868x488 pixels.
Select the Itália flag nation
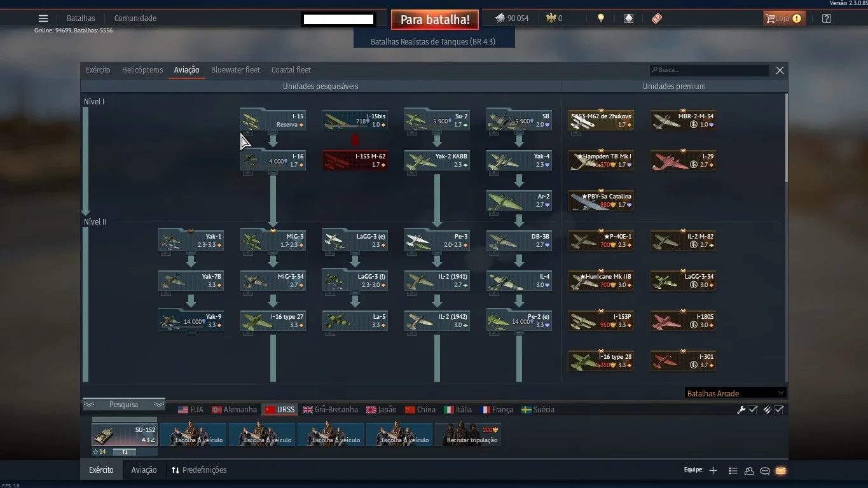pyautogui.click(x=458, y=410)
